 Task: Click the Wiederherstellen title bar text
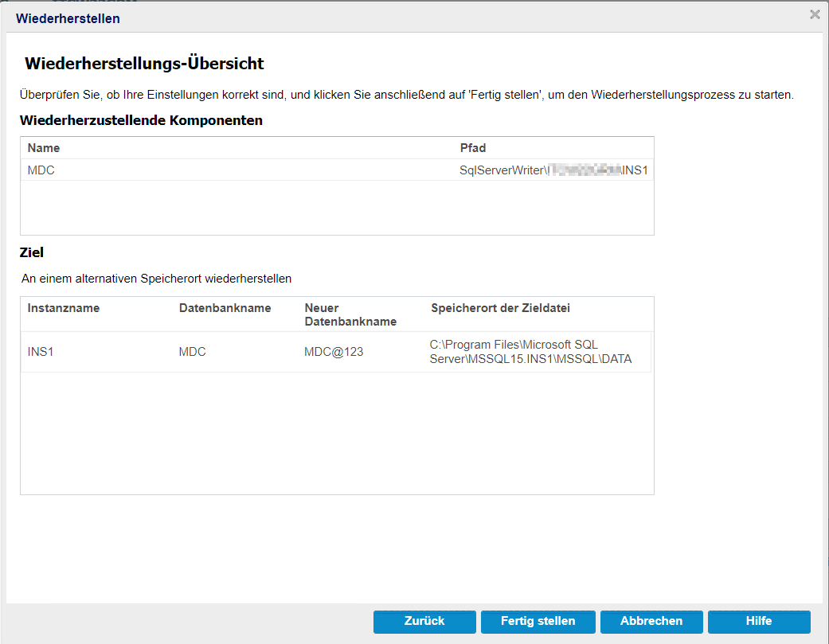68,18
